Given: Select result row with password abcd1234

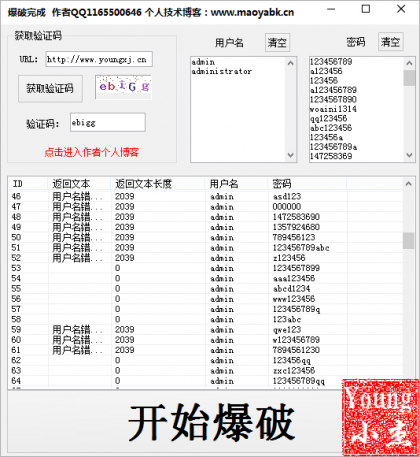Looking at the screenshot, I should (x=205, y=289).
